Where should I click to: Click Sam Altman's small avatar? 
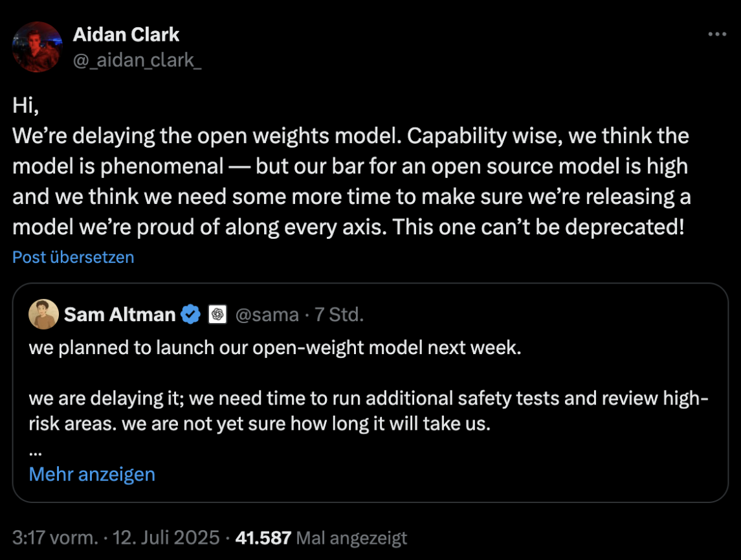coord(43,314)
